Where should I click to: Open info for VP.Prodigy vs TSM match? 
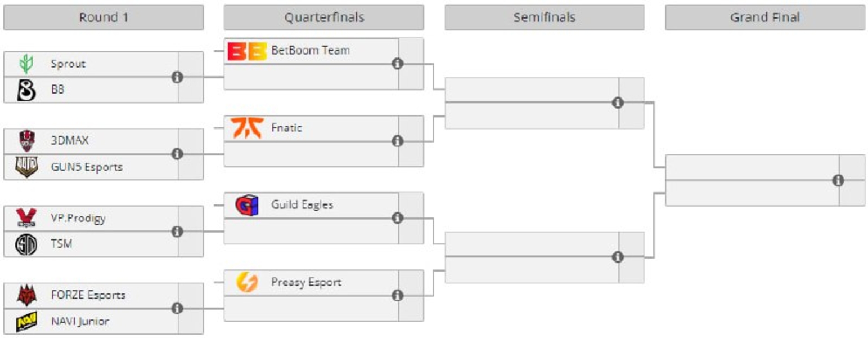[x=178, y=231]
